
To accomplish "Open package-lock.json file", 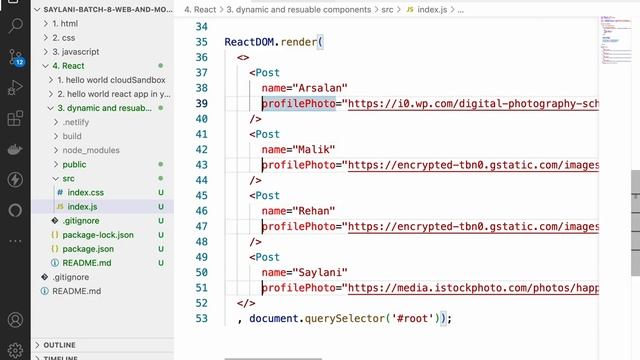I will [102, 235].
